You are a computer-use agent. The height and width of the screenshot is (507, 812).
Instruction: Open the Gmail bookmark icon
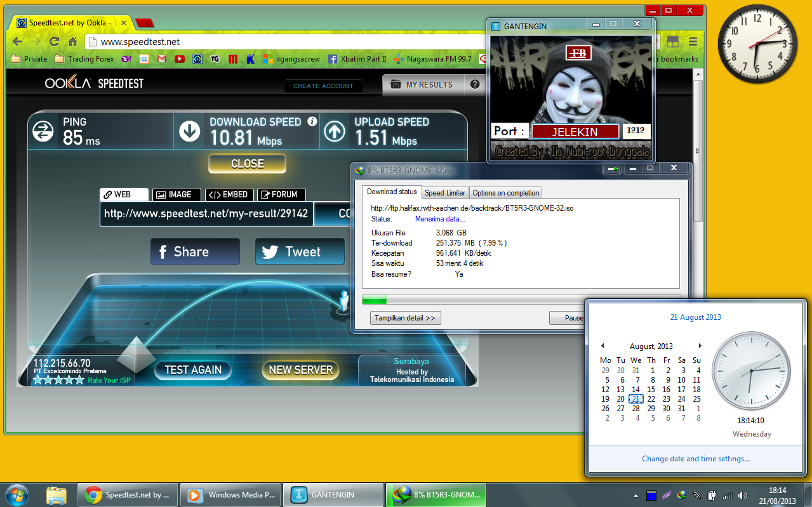coord(162,59)
